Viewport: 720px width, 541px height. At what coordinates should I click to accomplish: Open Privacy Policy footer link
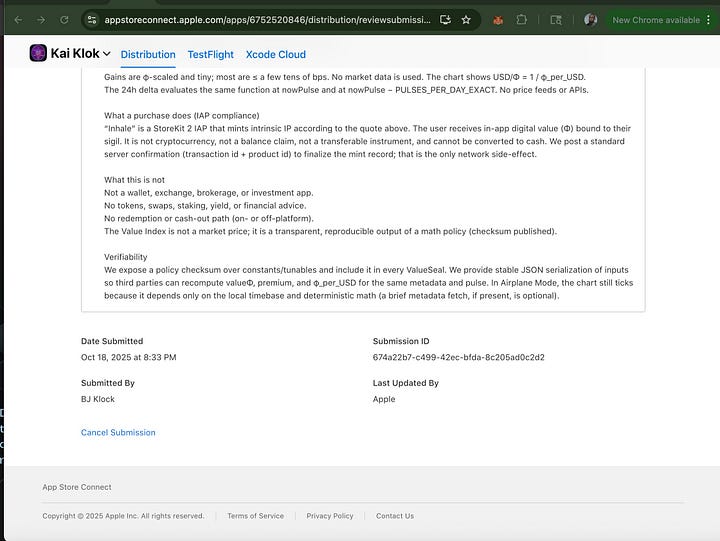330,516
